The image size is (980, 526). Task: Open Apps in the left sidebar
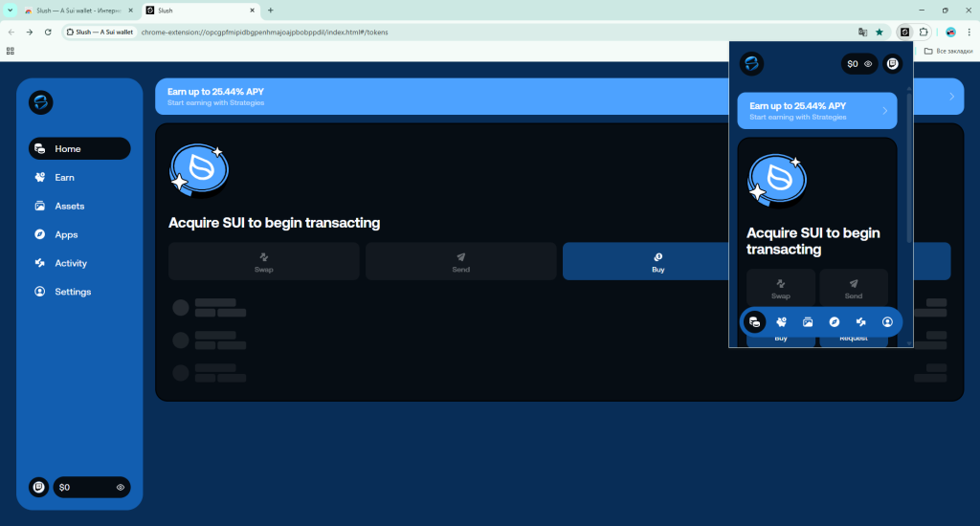[79, 235]
